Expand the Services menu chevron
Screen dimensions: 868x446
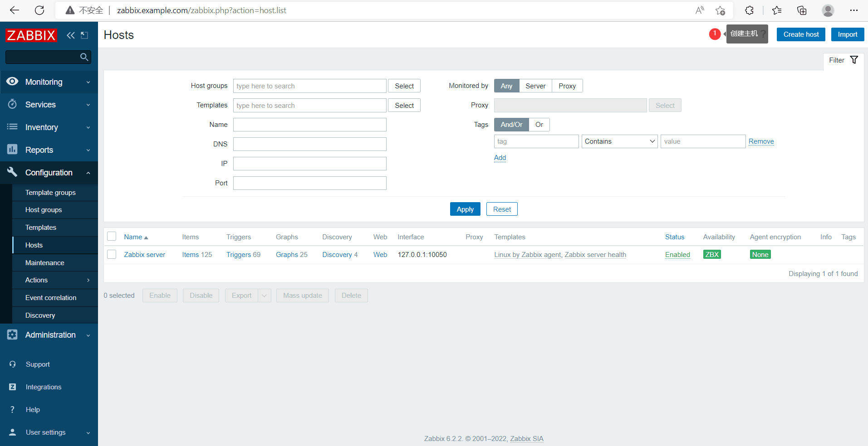[x=88, y=105]
